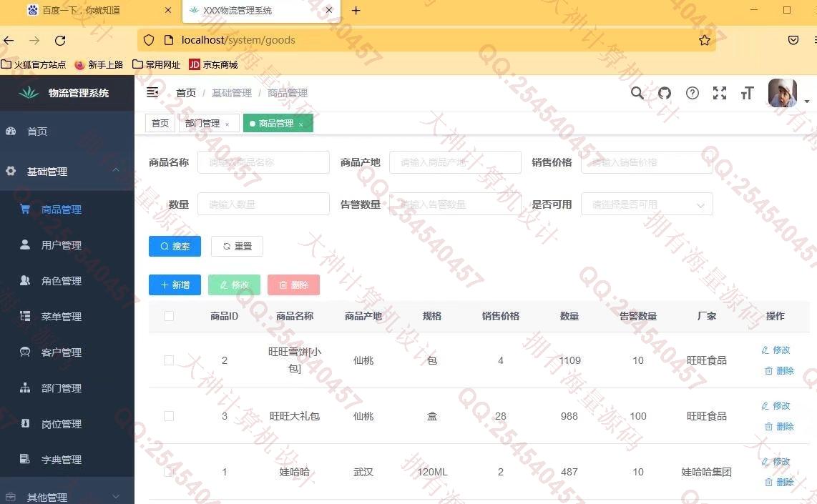Click the 重置 button
The image size is (817, 504).
[237, 246]
